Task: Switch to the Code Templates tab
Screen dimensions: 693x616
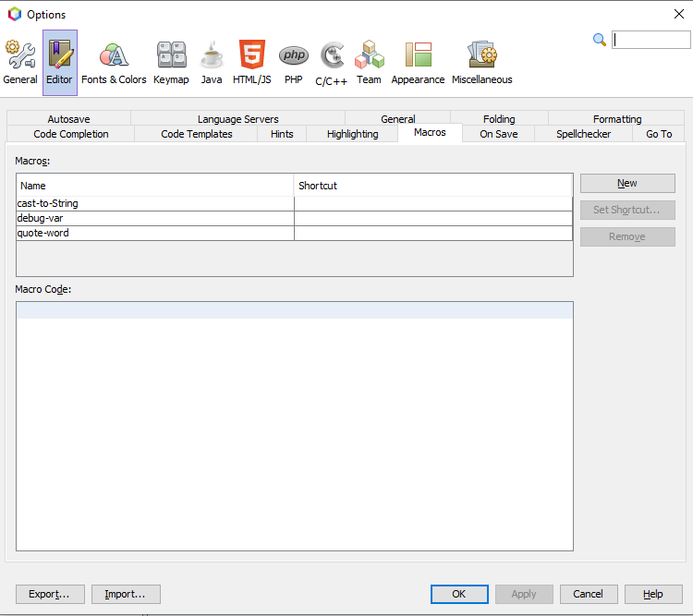Action: pos(197,134)
